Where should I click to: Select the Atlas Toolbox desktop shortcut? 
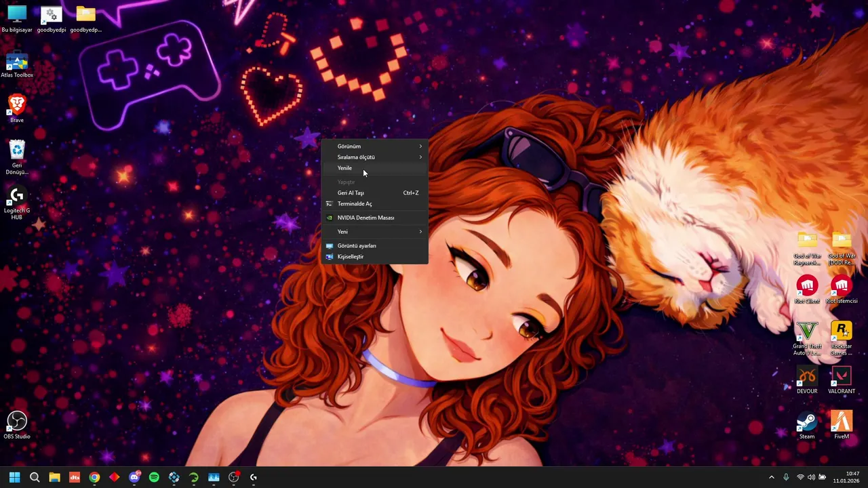pos(17,65)
